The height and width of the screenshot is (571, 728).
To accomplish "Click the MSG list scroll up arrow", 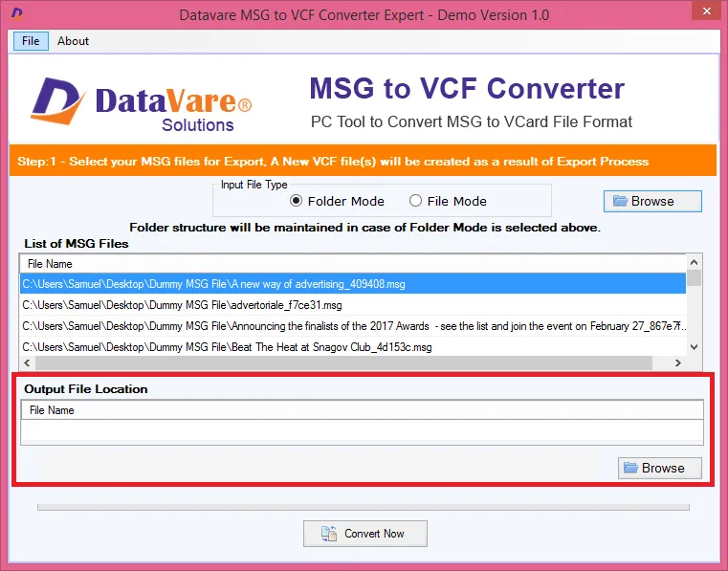I will (695, 262).
